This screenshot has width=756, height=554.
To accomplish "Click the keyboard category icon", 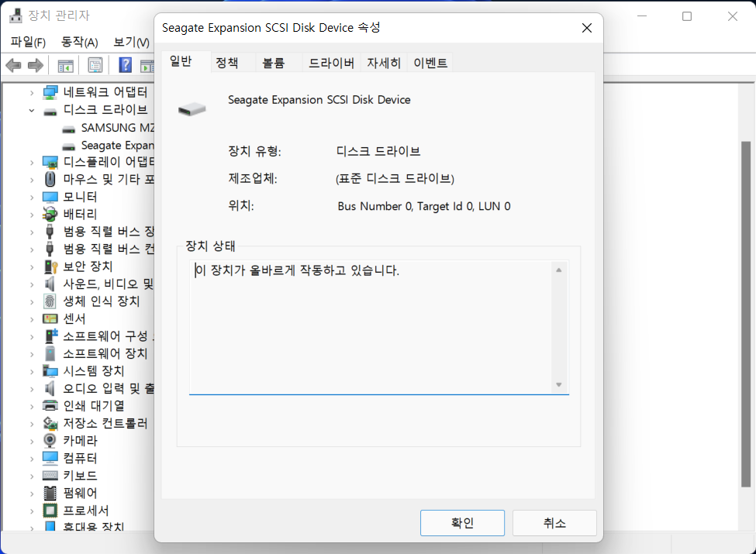I will [x=50, y=476].
